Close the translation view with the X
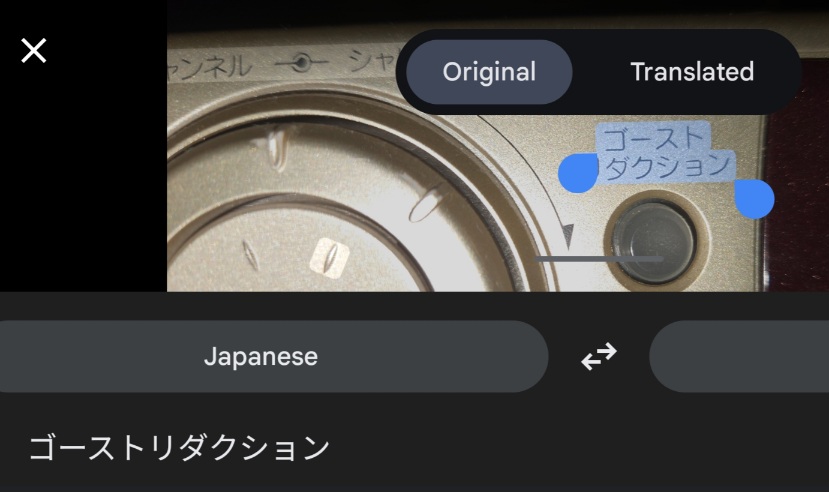829x492 pixels. tap(33, 51)
